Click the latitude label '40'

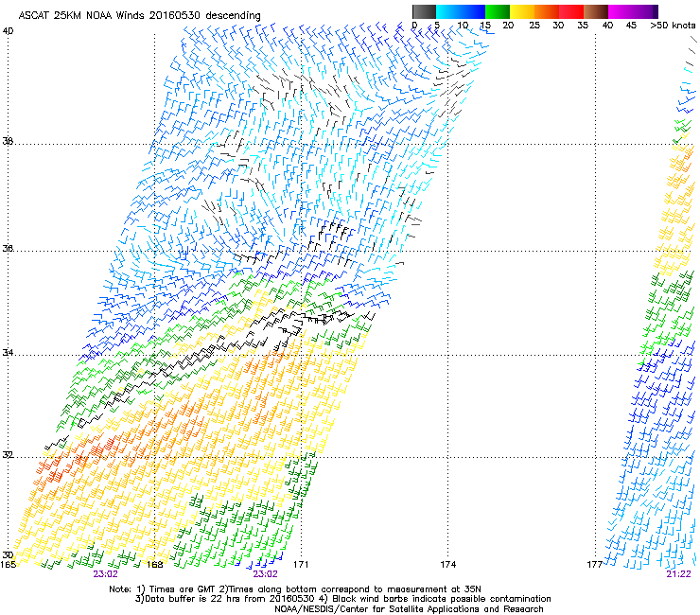tap(8, 31)
